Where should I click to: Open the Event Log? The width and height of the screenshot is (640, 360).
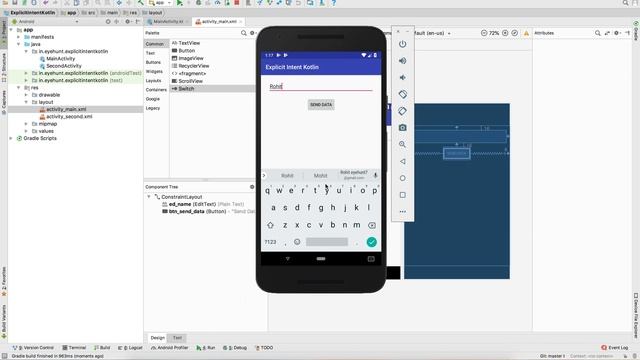[615, 348]
